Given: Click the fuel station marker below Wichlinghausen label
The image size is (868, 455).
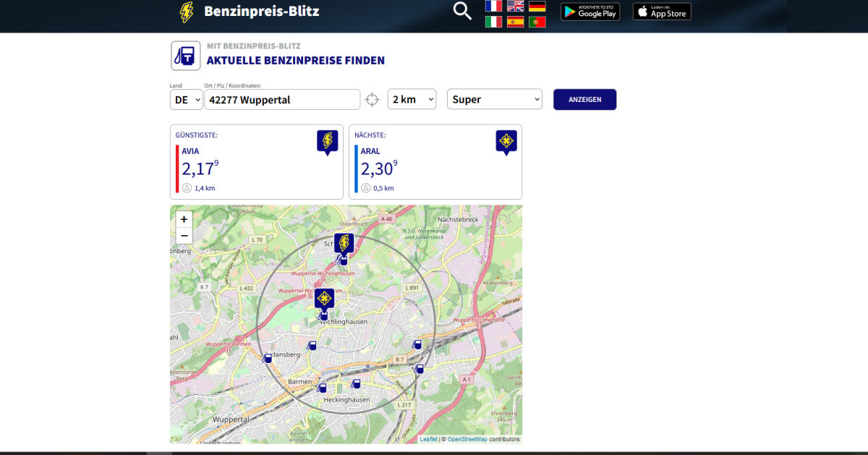Looking at the screenshot, I should [x=312, y=345].
